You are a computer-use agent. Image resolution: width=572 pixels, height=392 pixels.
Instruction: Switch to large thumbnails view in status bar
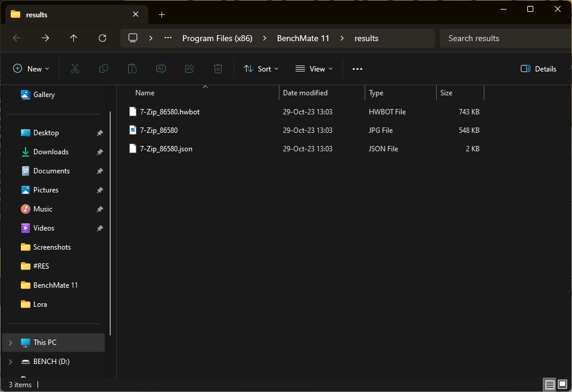(562, 384)
